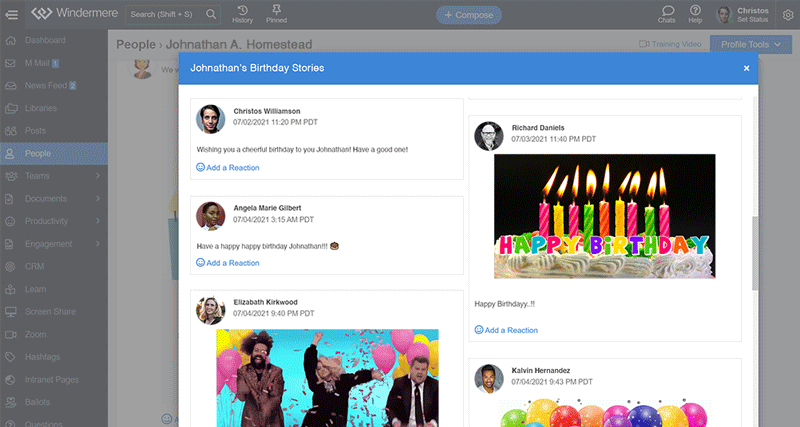The height and width of the screenshot is (427, 800).
Task: Add a Reaction to Christos Williamson's post
Action: coord(228,167)
